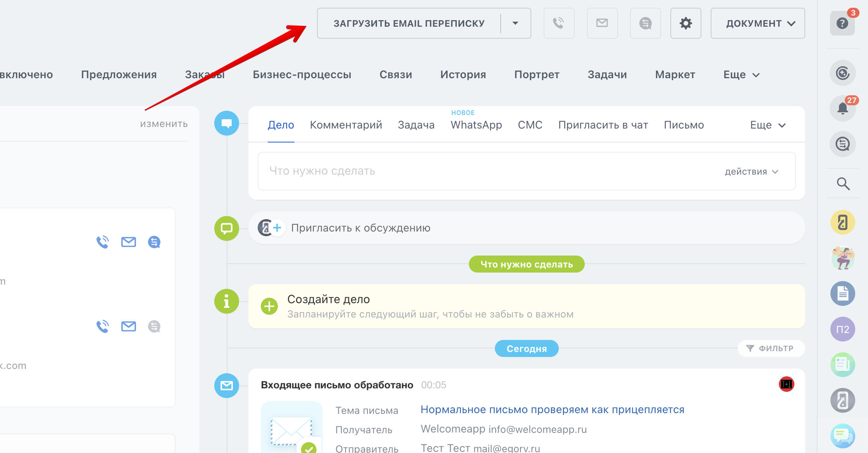Open the chat icon in right sidebar
This screenshot has width=868, height=453.
pos(842,144)
